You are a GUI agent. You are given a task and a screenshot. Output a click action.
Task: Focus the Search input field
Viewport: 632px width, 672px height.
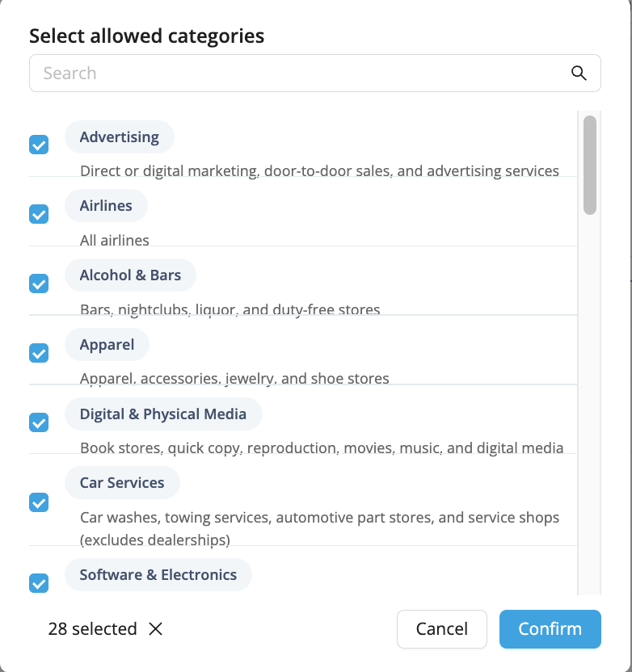pos(314,73)
